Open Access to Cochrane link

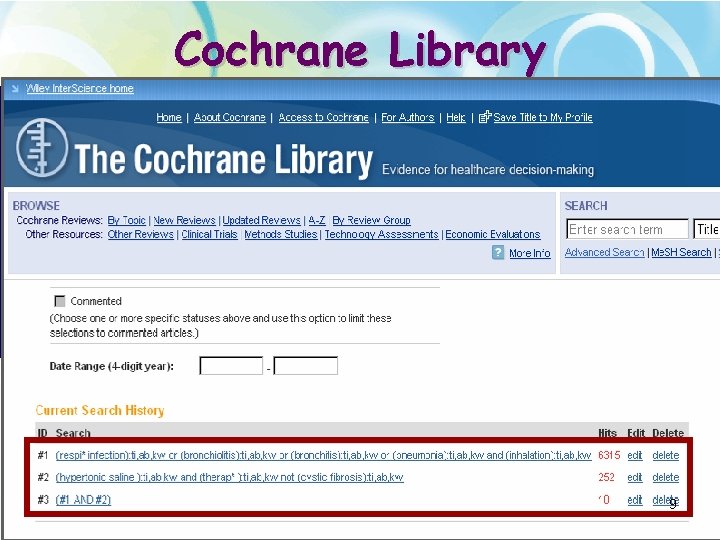coord(323,118)
